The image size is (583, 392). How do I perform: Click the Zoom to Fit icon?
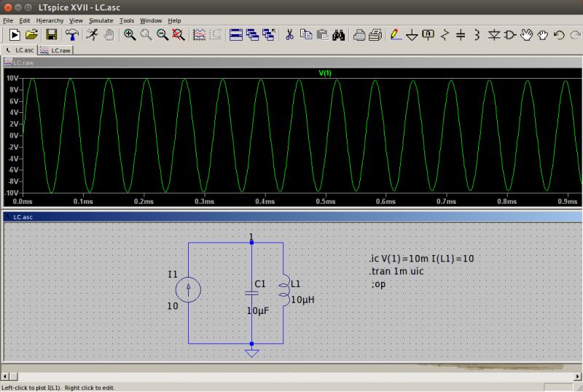click(x=179, y=35)
